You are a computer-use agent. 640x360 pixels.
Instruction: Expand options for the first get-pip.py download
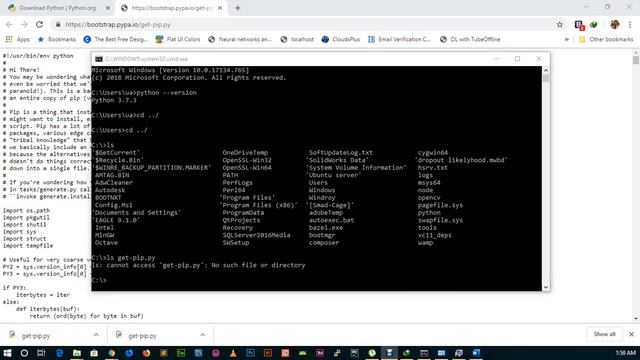click(96, 335)
